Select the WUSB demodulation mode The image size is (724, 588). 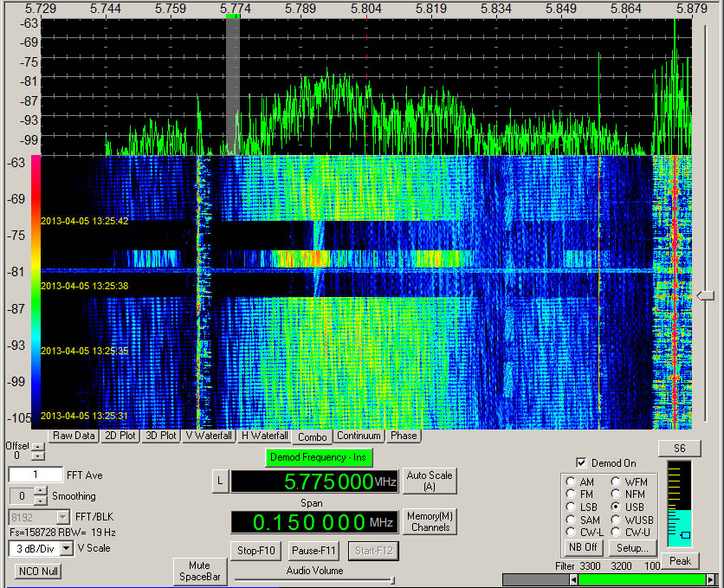(x=616, y=520)
